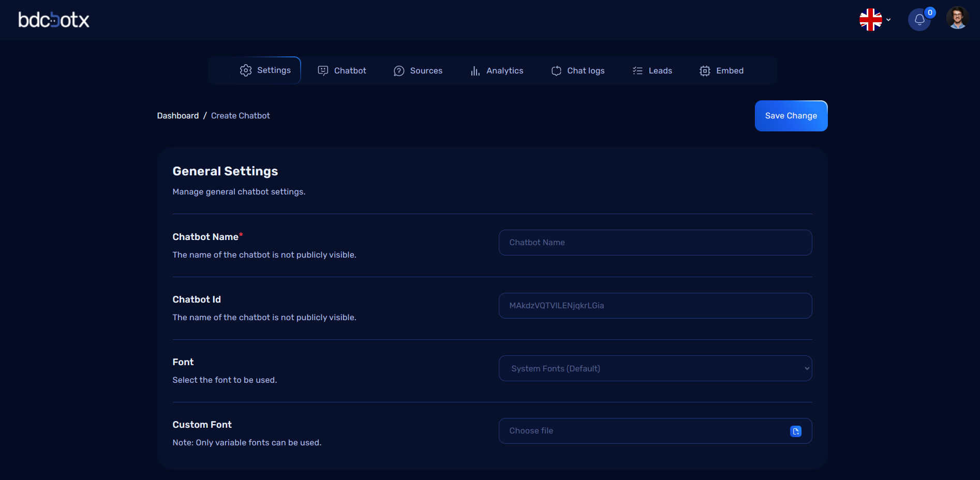The height and width of the screenshot is (480, 980).
Task: Open Embed using the embed code icon
Action: 704,70
